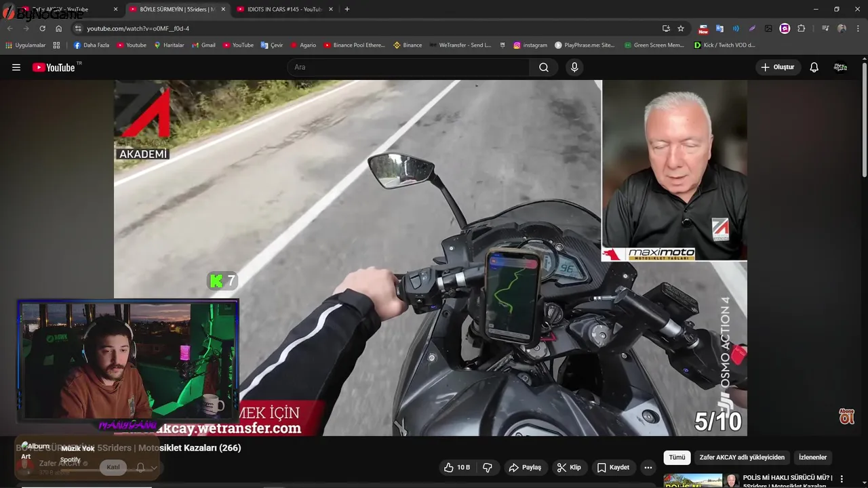Go back with the browser back arrow
This screenshot has width=868, height=488.
point(10,28)
